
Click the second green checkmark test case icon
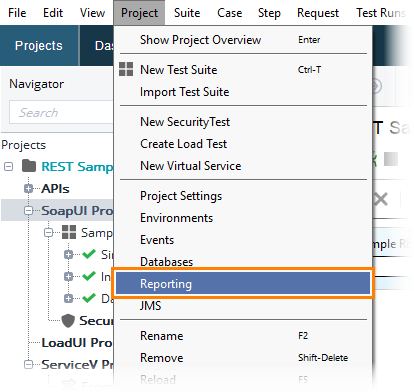point(89,276)
